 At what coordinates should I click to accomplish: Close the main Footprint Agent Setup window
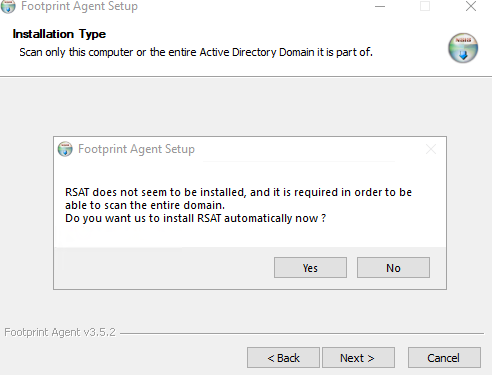tap(471, 6)
